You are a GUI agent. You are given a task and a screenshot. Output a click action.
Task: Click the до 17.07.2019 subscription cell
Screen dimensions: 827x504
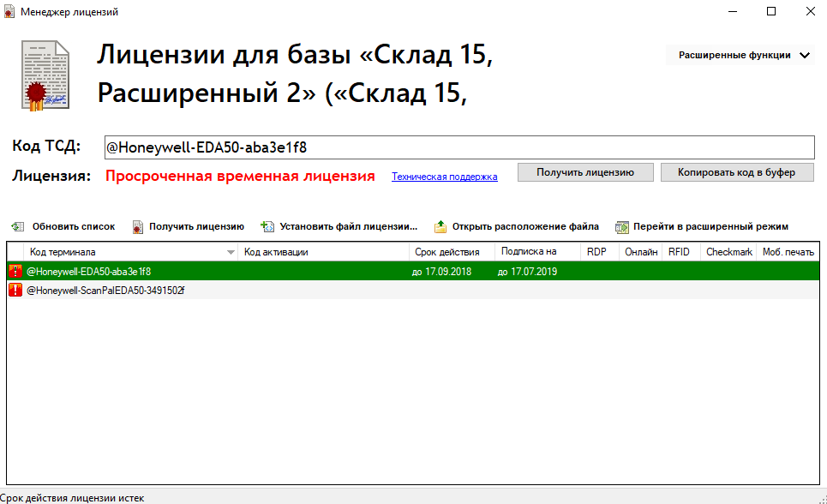pos(527,271)
